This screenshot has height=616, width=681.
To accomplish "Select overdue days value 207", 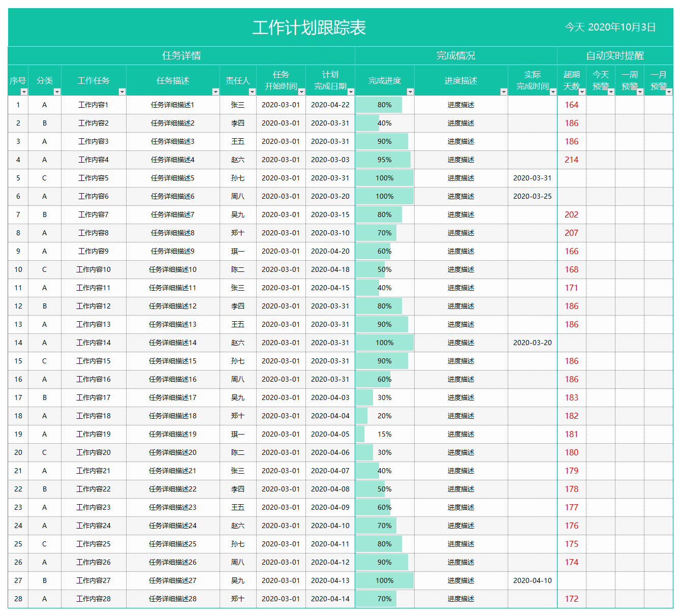I will point(572,233).
